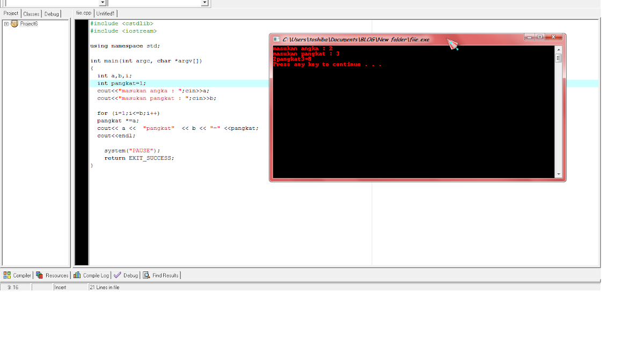644x338 pixels.
Task: Click the console vertical scrollbar thumb
Action: tap(558, 58)
